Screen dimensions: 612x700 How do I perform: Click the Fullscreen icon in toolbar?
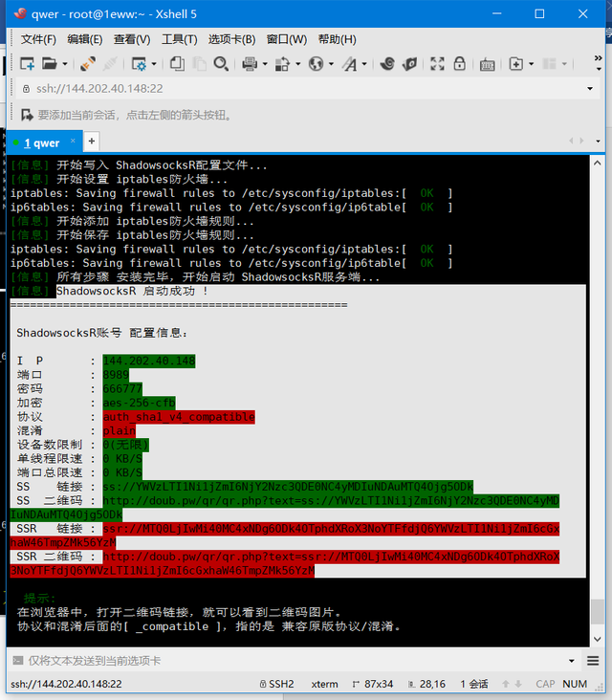[437, 64]
